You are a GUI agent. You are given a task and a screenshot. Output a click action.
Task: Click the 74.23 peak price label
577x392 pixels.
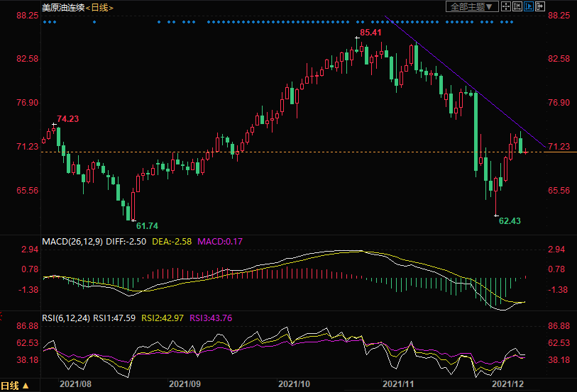(x=67, y=118)
